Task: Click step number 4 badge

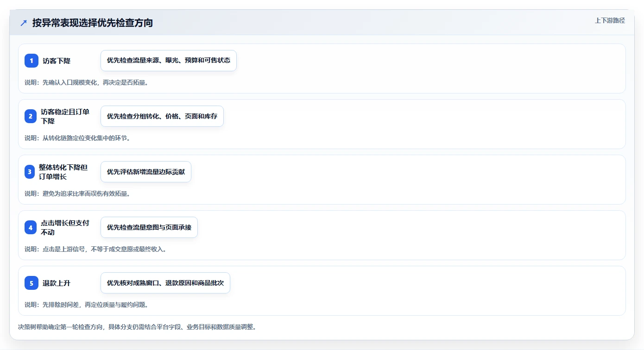Action: click(31, 227)
